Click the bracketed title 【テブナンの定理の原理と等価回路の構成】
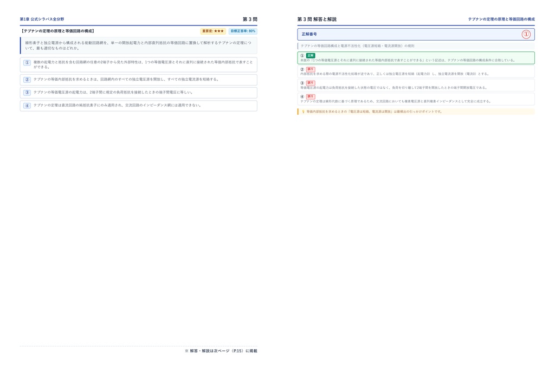 (57, 31)
